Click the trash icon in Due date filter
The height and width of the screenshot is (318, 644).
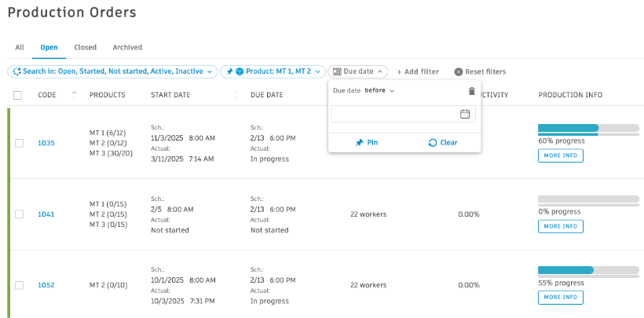pyautogui.click(x=471, y=91)
